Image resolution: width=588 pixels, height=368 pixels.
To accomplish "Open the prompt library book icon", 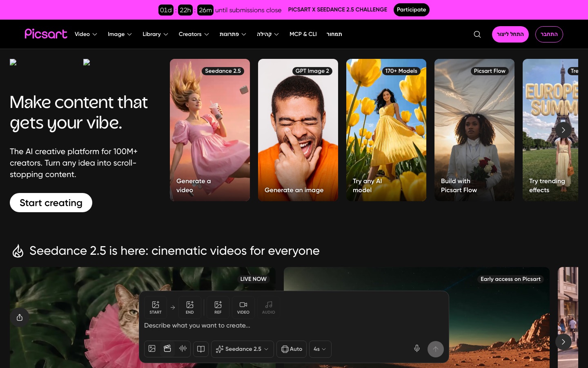I will (201, 349).
